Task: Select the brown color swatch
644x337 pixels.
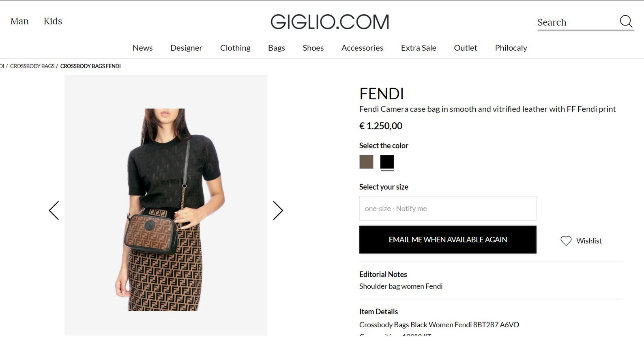Action: coord(366,162)
